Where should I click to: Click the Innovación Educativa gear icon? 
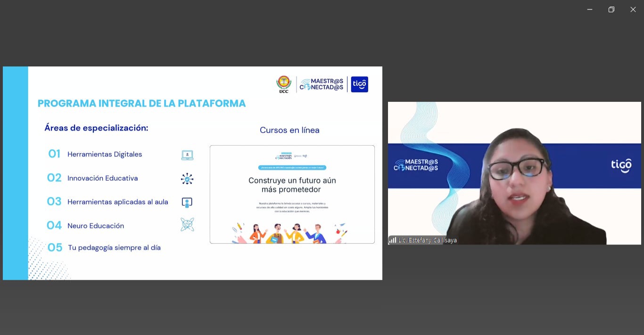[187, 179]
